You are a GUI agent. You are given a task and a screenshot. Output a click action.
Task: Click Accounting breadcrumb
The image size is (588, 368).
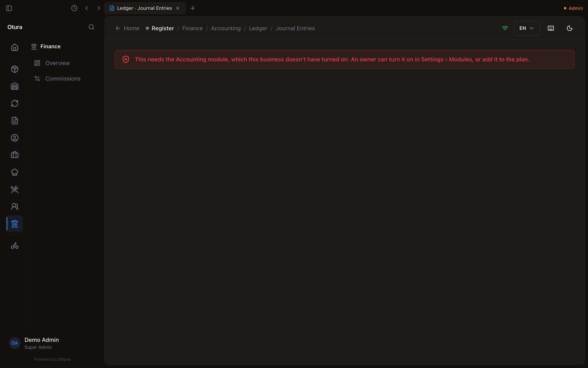point(226,28)
